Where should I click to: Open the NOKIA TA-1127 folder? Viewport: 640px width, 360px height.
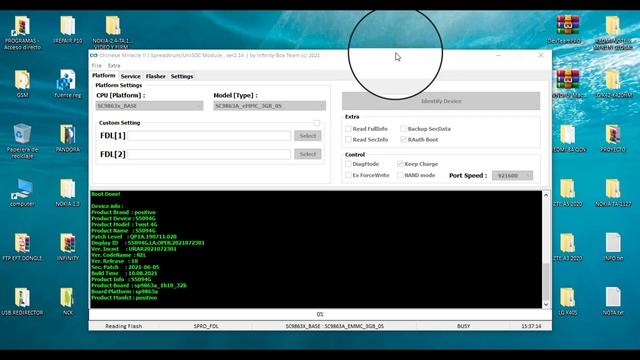[613, 193]
